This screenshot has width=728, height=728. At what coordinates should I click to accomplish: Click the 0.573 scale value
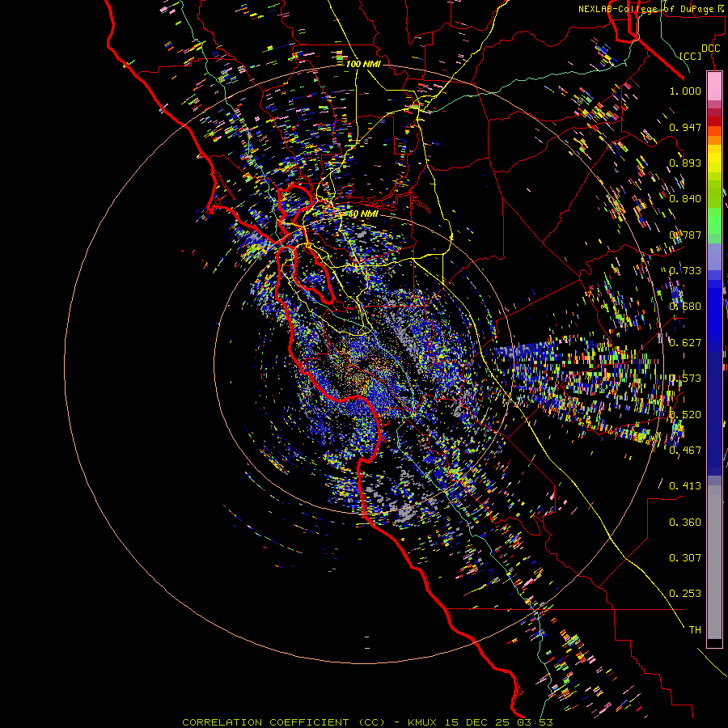[685, 379]
